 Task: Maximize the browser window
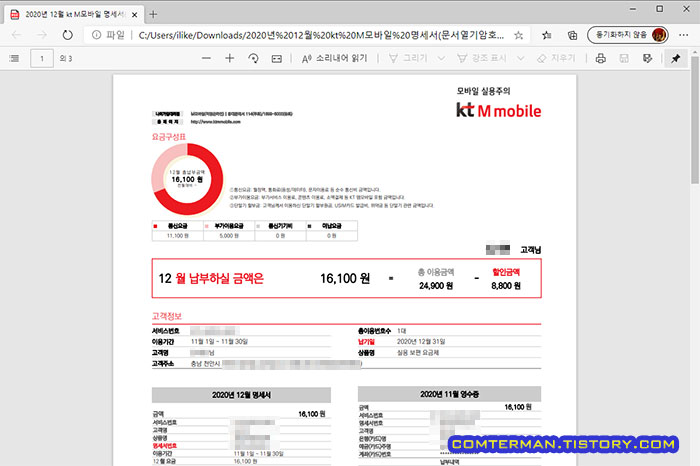(659, 9)
